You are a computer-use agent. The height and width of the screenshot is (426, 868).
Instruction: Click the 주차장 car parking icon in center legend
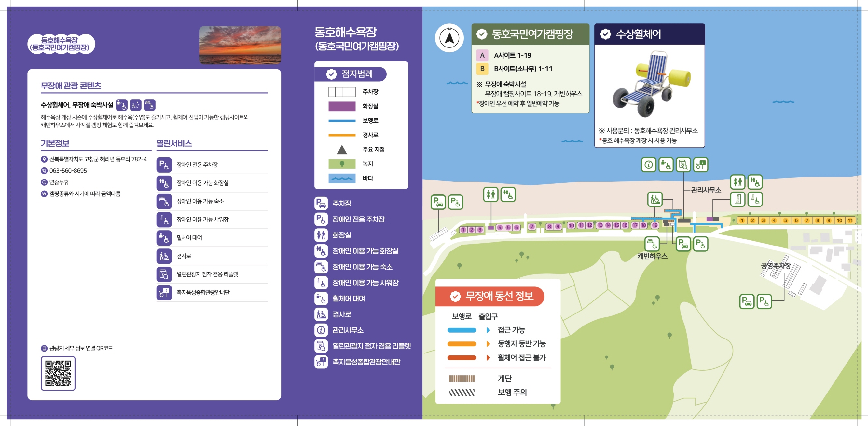click(x=321, y=203)
